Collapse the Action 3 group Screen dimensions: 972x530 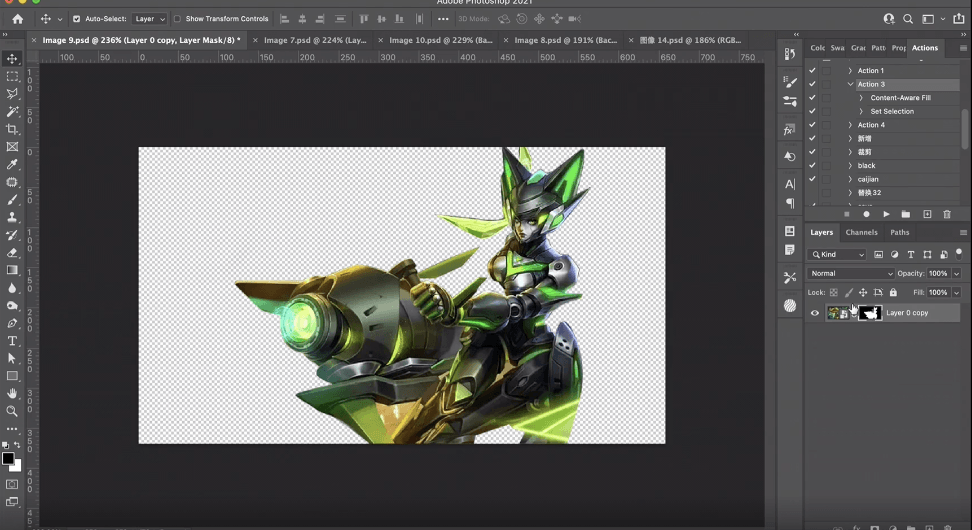point(850,85)
